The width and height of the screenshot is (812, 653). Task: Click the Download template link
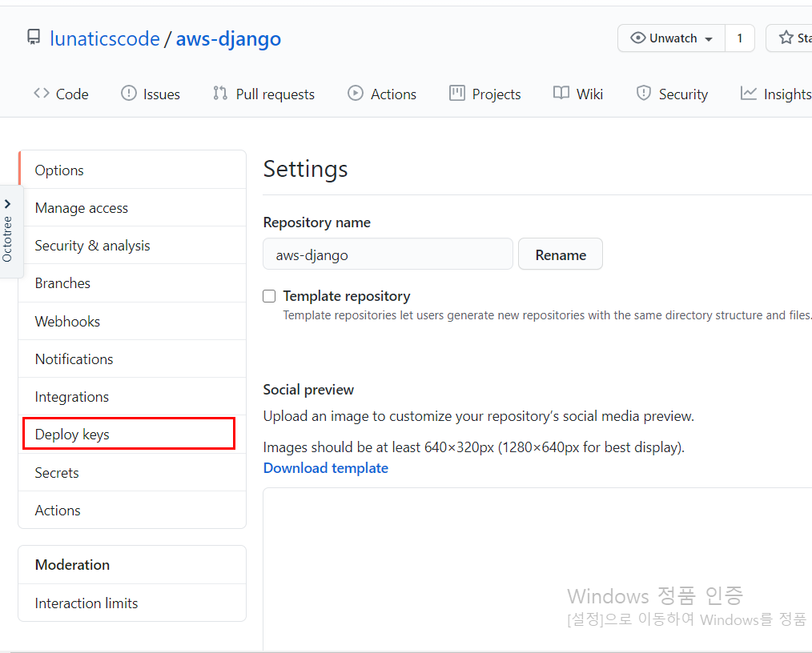[x=326, y=468]
